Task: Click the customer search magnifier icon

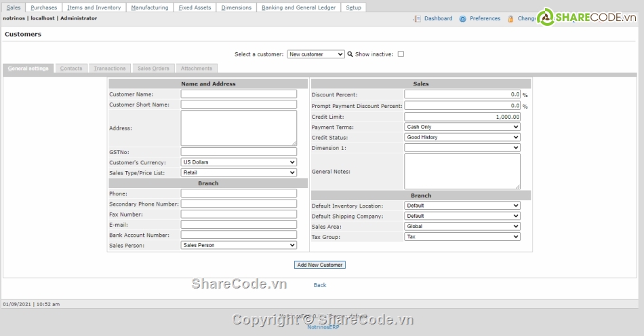Action: [x=350, y=54]
